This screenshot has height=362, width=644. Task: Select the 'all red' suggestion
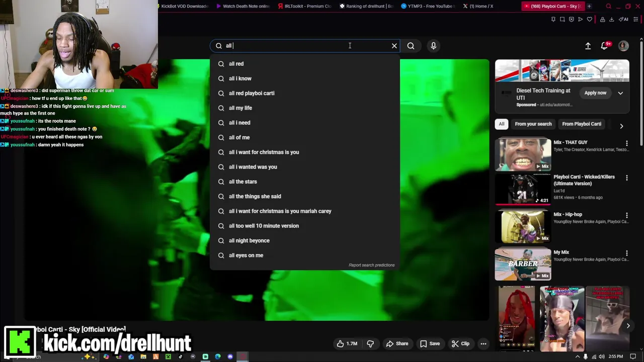click(305, 64)
